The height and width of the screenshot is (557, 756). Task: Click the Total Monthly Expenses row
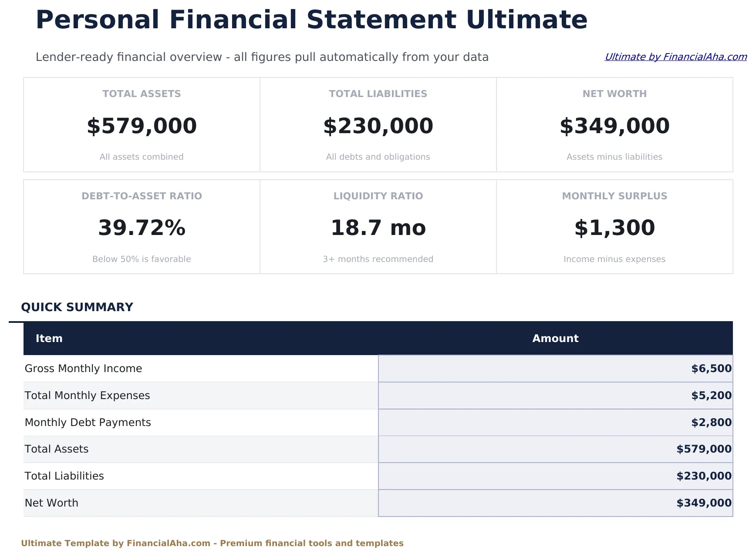(x=87, y=396)
